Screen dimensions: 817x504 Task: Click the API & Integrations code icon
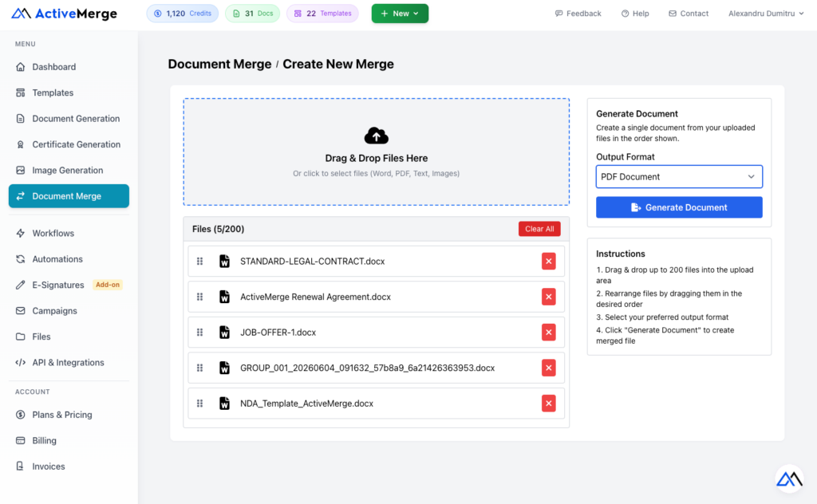pos(20,362)
